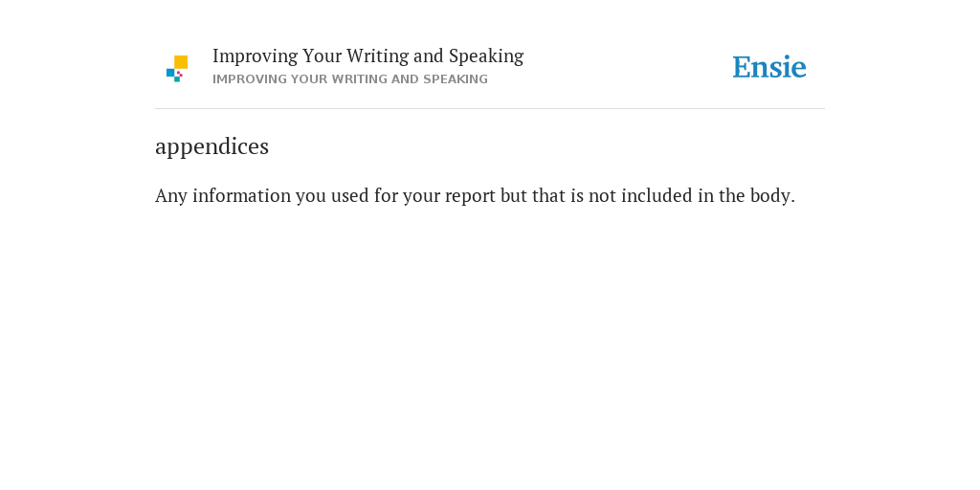Click the letter E of the Ensie logo
Viewport: 980px width, 490px height.
[x=742, y=67]
